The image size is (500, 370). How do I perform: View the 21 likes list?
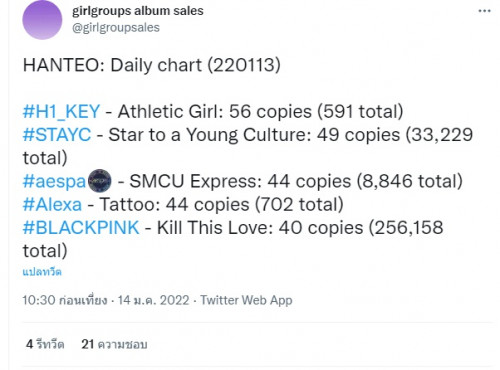(114, 344)
